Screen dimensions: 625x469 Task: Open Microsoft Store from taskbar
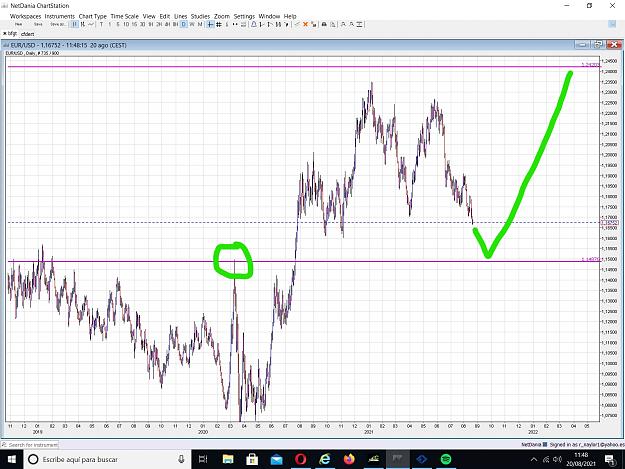click(x=252, y=459)
